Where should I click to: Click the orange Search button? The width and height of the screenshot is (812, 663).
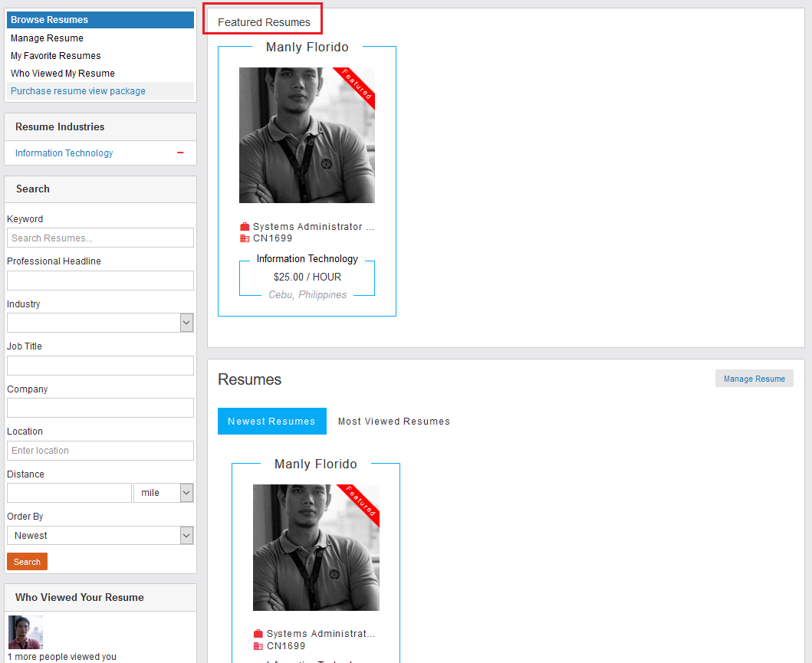click(27, 562)
